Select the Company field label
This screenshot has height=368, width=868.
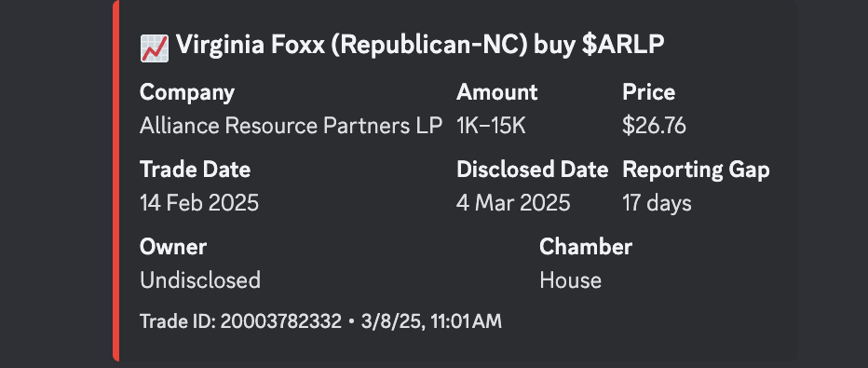point(187,92)
